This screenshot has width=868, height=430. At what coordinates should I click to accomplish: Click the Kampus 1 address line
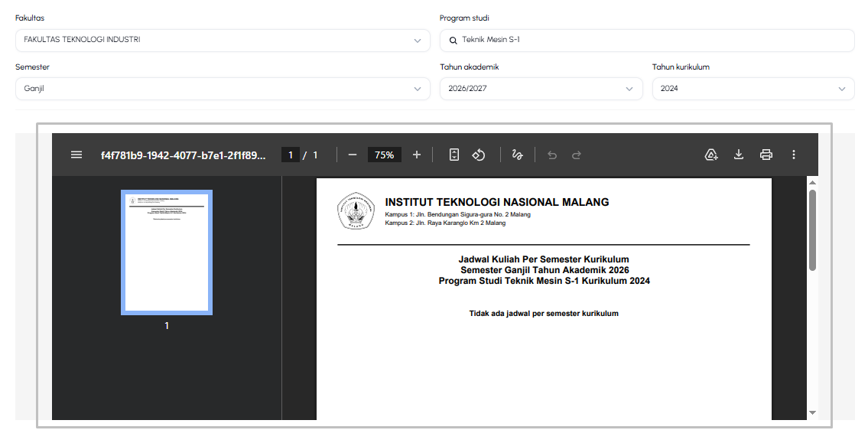458,214
